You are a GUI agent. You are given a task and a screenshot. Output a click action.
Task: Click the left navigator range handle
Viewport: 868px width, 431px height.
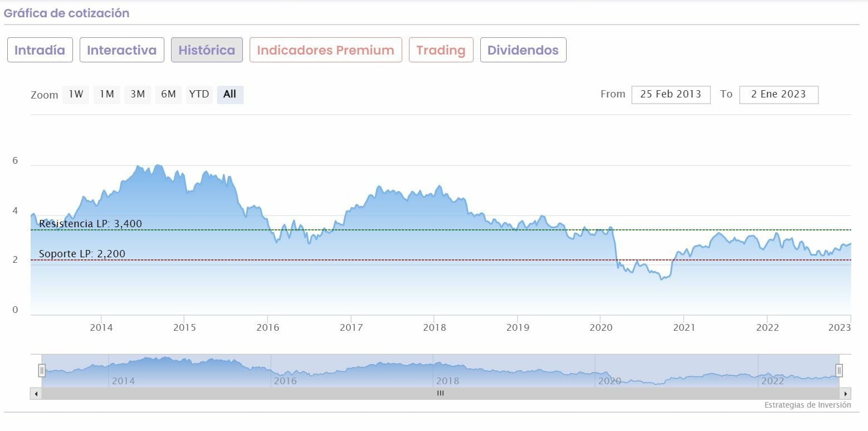[x=42, y=370]
